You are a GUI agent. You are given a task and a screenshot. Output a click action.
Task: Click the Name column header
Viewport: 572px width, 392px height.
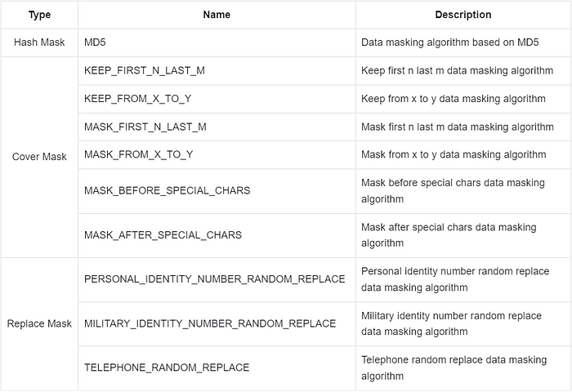point(217,15)
